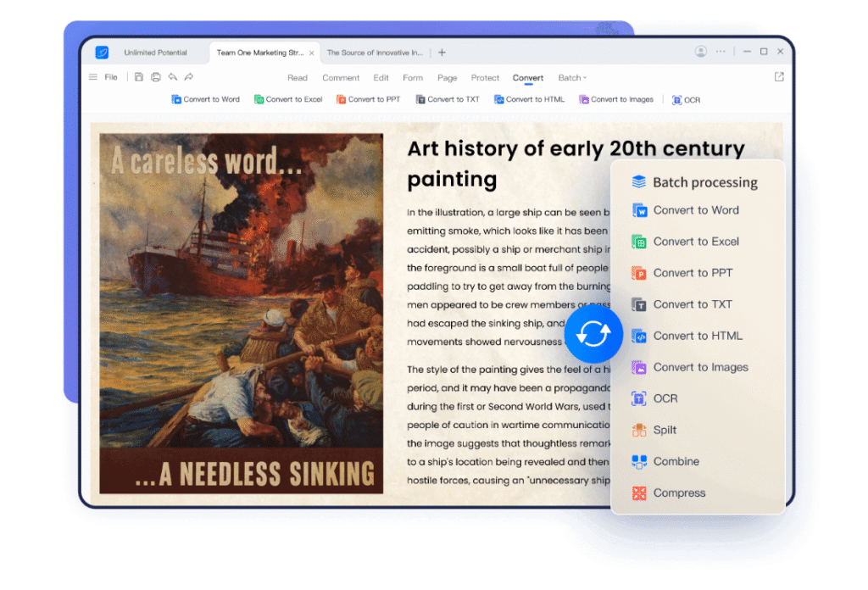Image resolution: width=868 pixels, height=590 pixels.
Task: Select Convert to PPT in Batch panel
Action: pos(682,273)
